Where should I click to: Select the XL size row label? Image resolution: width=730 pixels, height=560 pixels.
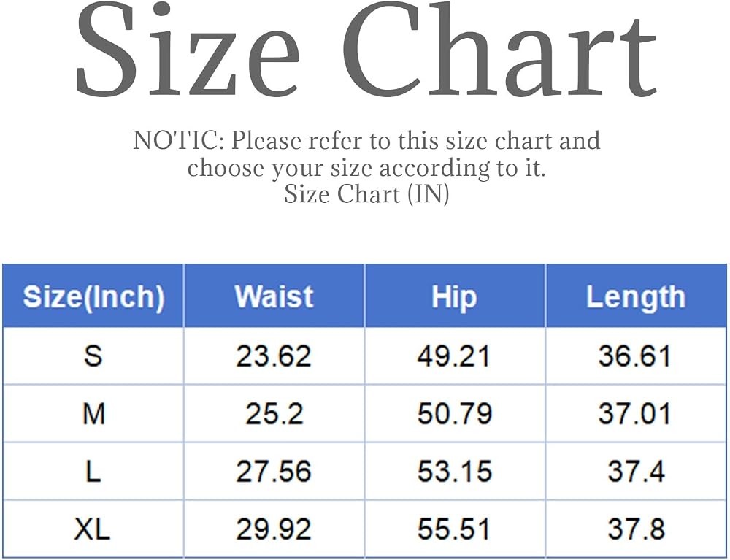pyautogui.click(x=92, y=529)
